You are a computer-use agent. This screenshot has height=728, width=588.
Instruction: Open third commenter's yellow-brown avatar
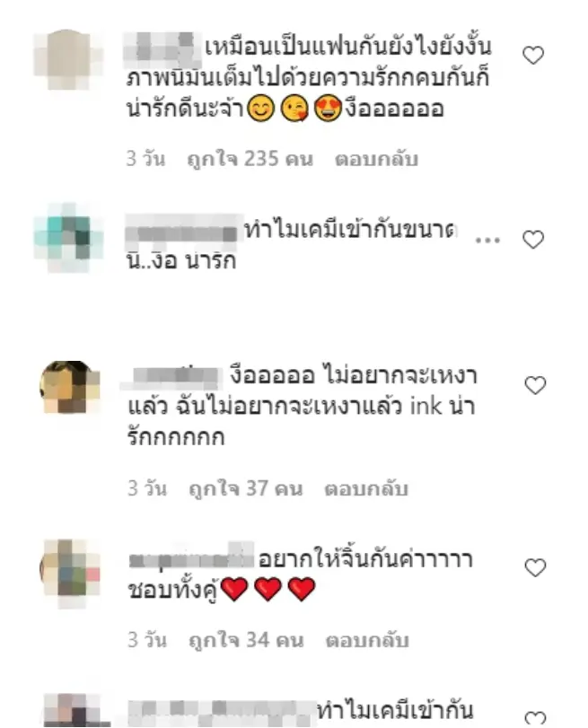(70, 387)
